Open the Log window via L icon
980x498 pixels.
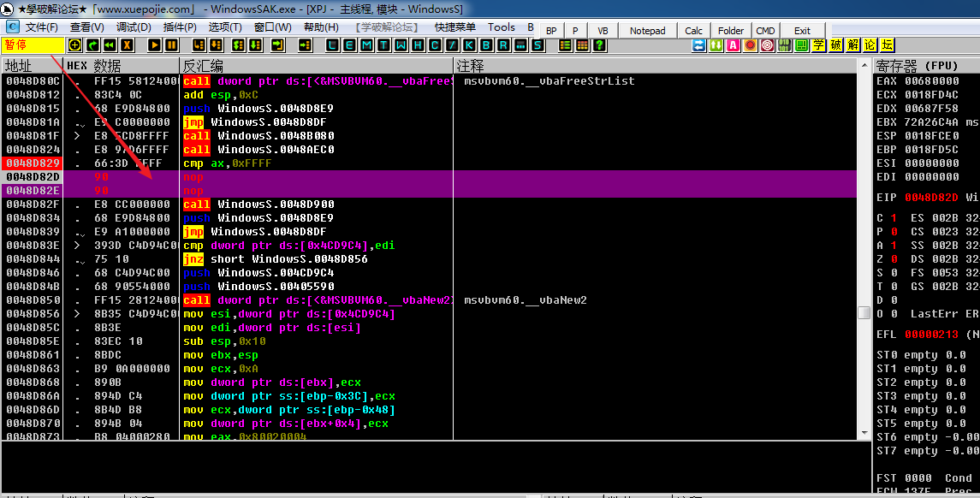(x=332, y=45)
